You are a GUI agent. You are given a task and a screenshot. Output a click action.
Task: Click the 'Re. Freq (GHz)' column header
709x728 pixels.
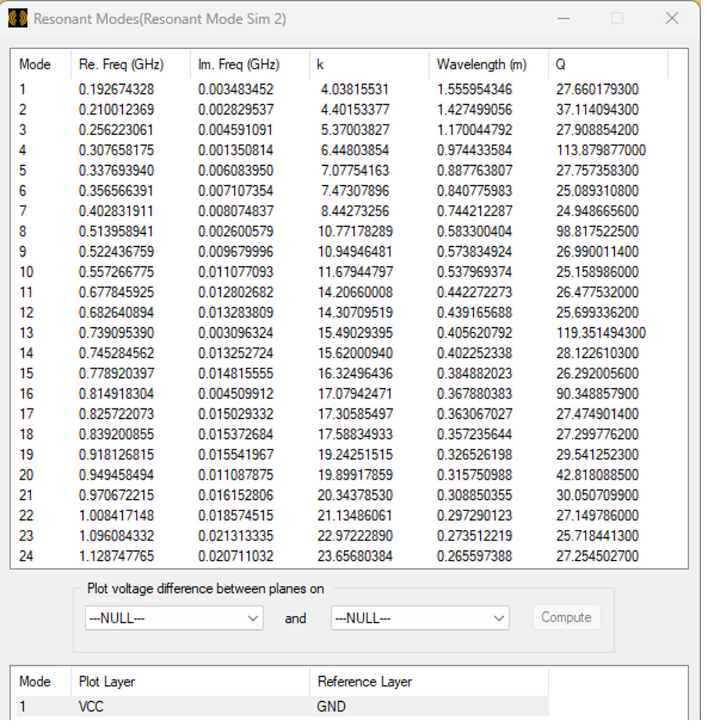pos(130,64)
